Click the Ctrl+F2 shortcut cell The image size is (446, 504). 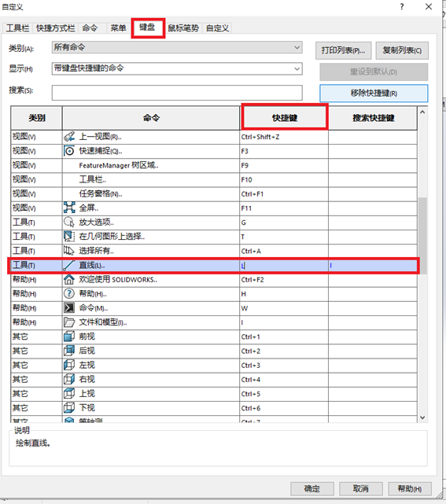[284, 280]
